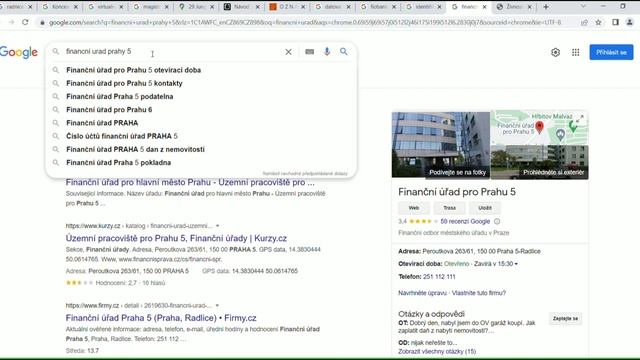Select suggestion 'Finanční úřad pro Prahu 6'
This screenshot has width=640, height=360.
(x=201, y=110)
